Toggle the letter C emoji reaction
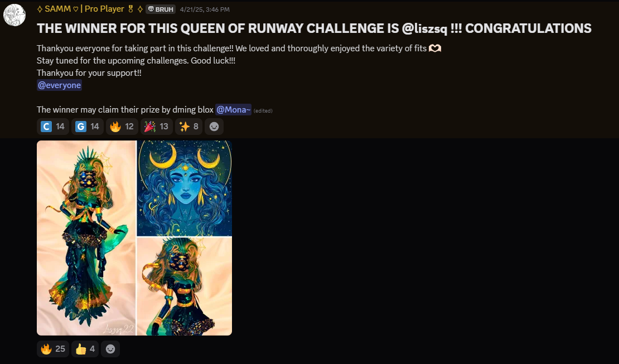The height and width of the screenshot is (364, 619). click(x=53, y=127)
